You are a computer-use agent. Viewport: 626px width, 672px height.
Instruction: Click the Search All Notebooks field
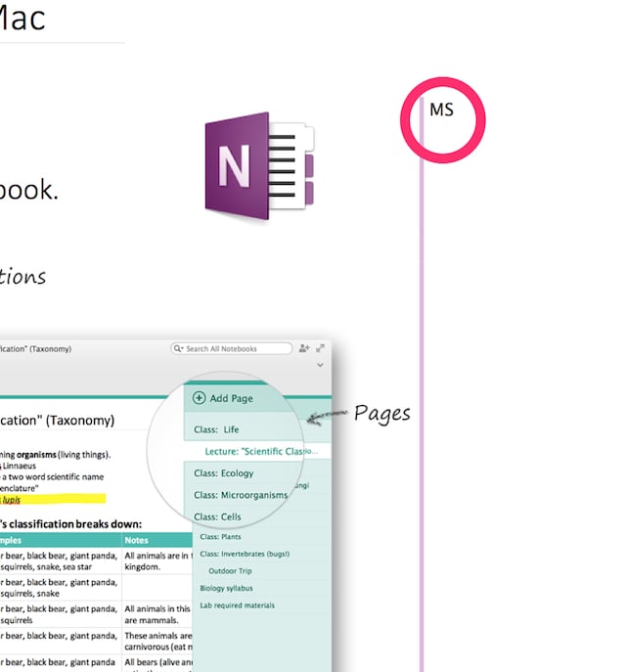coord(232,348)
